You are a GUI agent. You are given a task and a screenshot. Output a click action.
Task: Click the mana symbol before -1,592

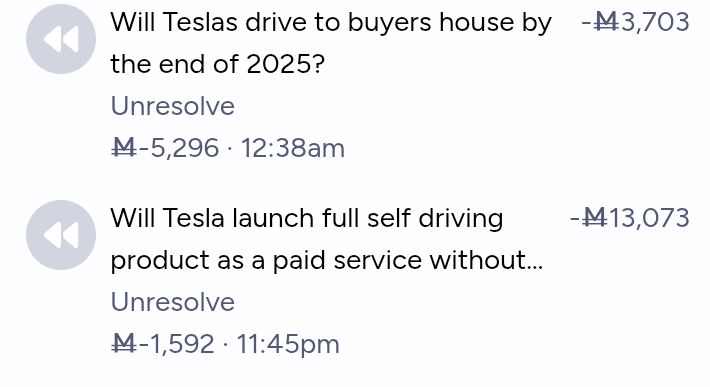pos(124,344)
